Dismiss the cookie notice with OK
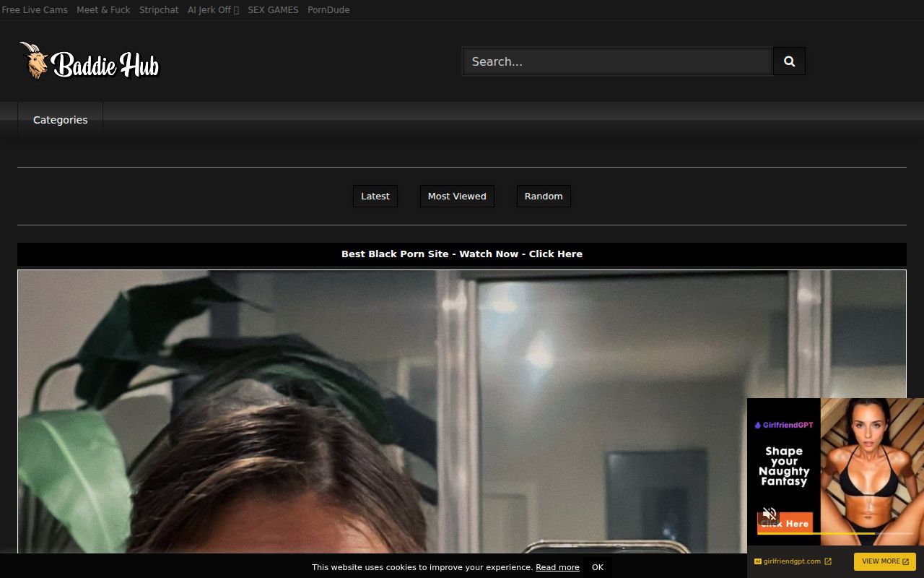The image size is (924, 578). [x=598, y=567]
